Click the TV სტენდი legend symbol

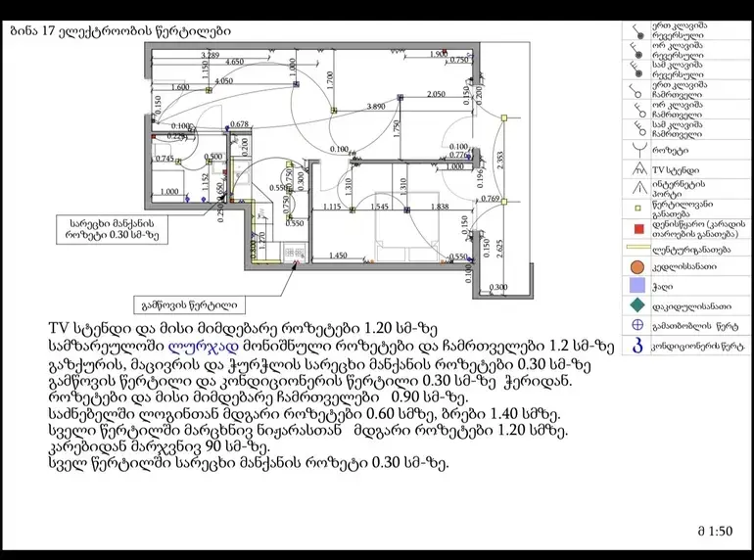click(x=639, y=168)
